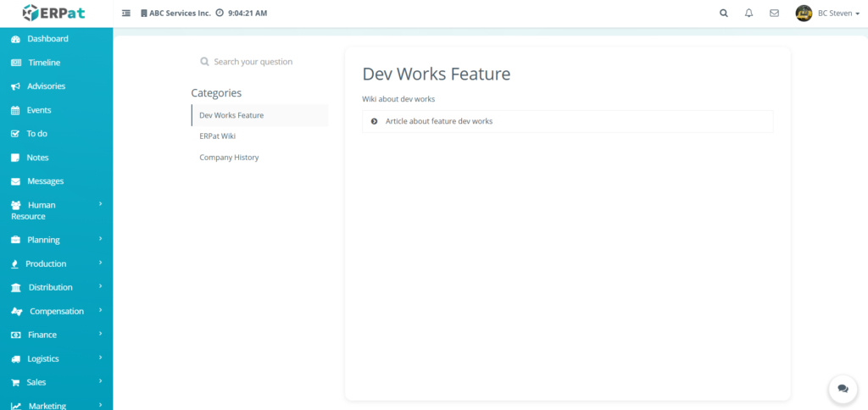
Task: Click the Advisories megaphone icon
Action: pos(16,86)
